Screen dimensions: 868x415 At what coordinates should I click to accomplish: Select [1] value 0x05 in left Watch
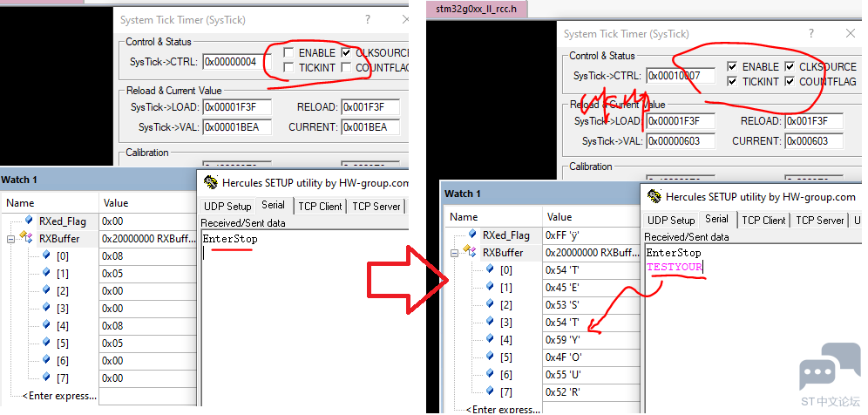point(112,273)
